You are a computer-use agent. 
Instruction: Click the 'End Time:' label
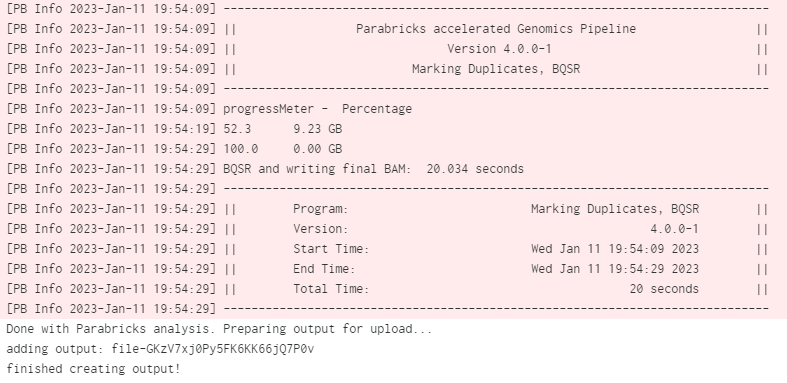pos(324,269)
